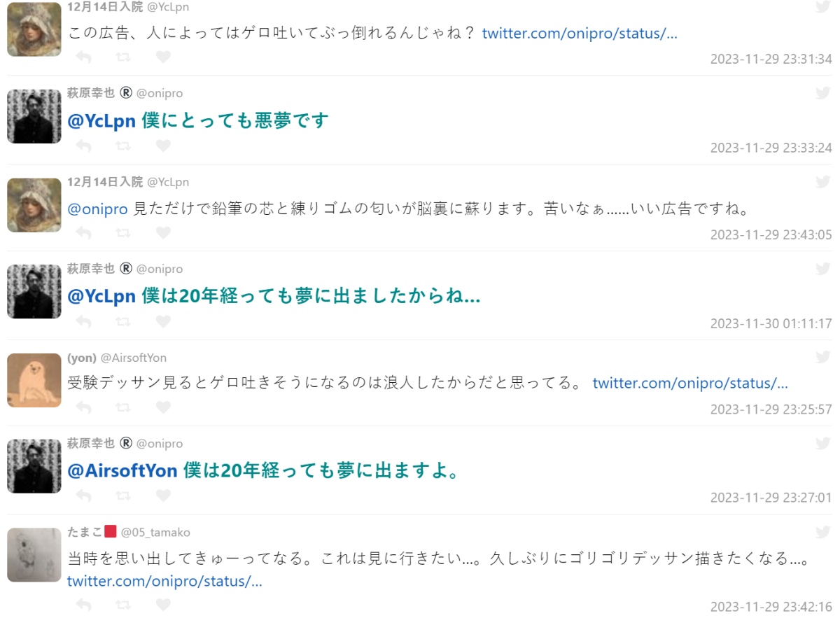Click the Twitter bird icon on the 23:31:34 tweet
The image size is (840, 618).
click(823, 7)
